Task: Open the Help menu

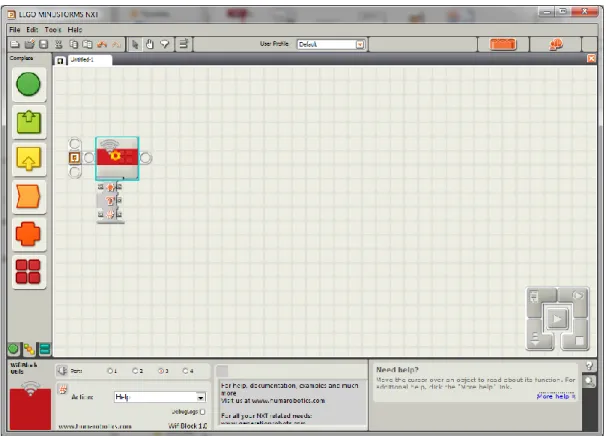Action: [x=75, y=30]
